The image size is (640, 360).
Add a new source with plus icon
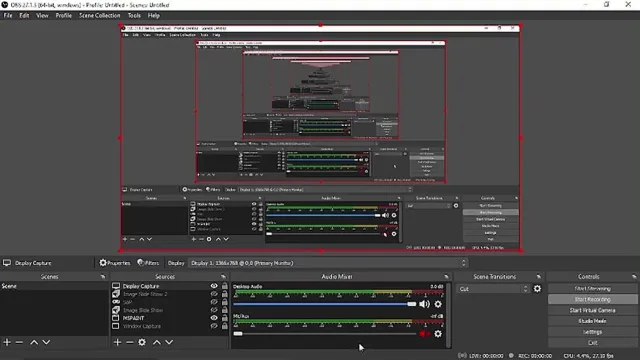(x=118, y=342)
